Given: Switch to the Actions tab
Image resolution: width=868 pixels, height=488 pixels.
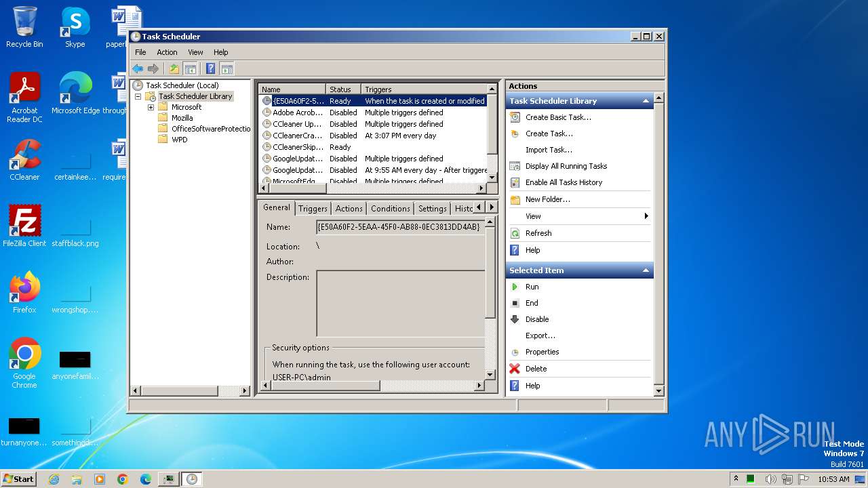Looking at the screenshot, I should pyautogui.click(x=349, y=209).
